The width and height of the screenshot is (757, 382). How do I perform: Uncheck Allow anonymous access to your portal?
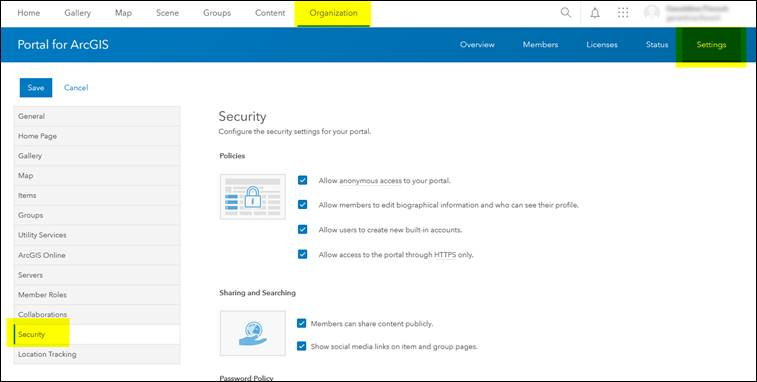point(303,180)
